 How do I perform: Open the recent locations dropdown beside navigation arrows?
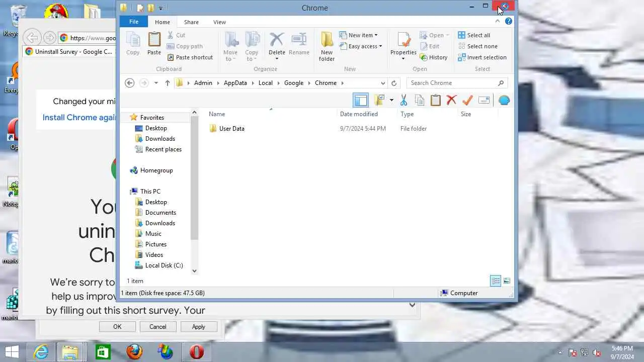pyautogui.click(x=156, y=83)
